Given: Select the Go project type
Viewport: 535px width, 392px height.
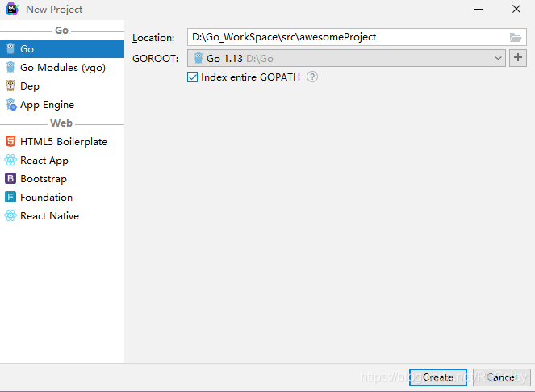Looking at the screenshot, I should 62,48.
